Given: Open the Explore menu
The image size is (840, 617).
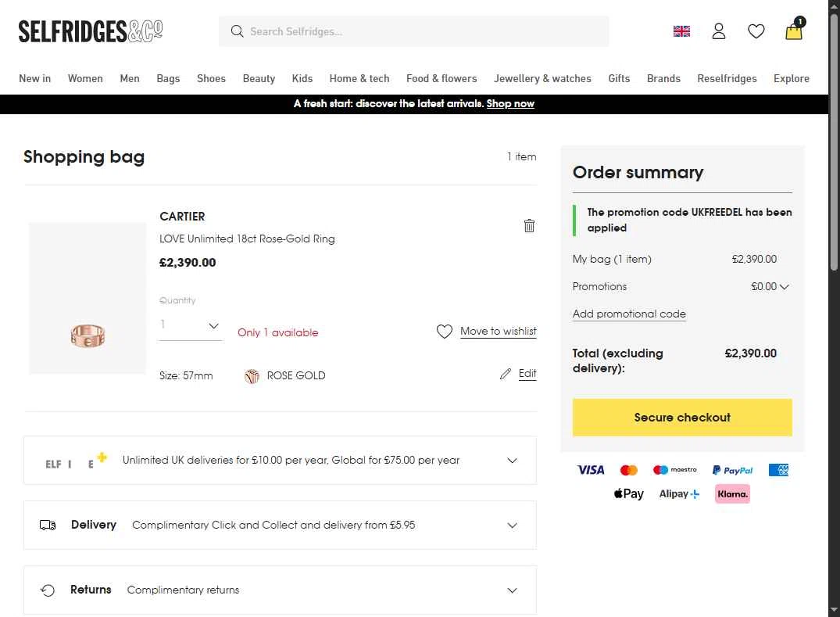Looking at the screenshot, I should [x=792, y=78].
